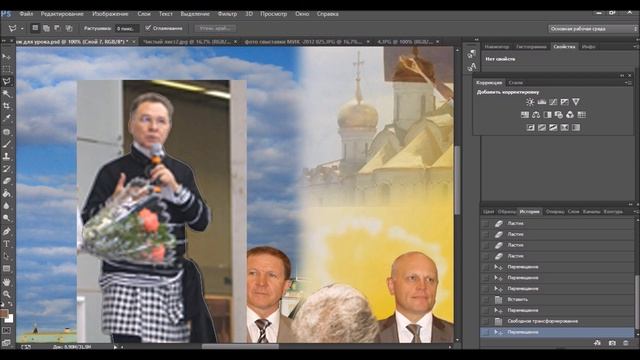This screenshot has height=360, width=640.
Task: Add a Curves adjustment layer
Action: (x=553, y=102)
